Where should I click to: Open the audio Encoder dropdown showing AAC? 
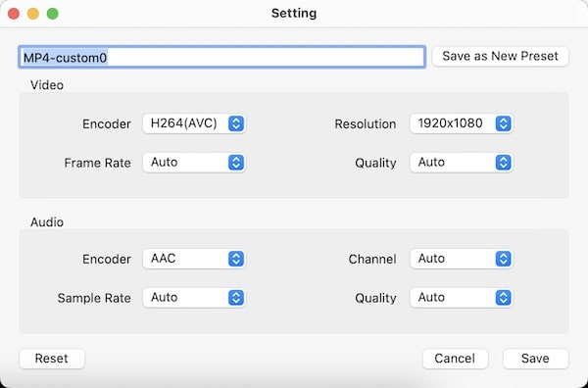pyautogui.click(x=194, y=259)
